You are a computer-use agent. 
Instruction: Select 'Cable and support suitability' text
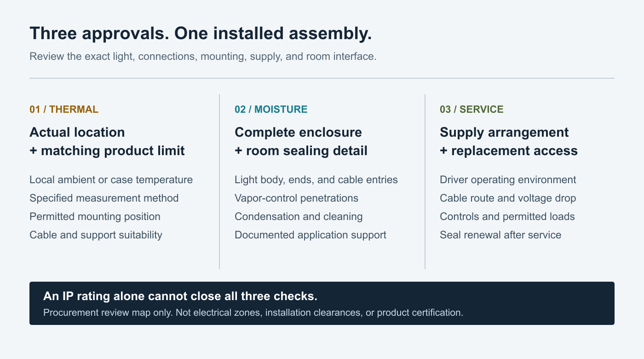[x=96, y=235]
